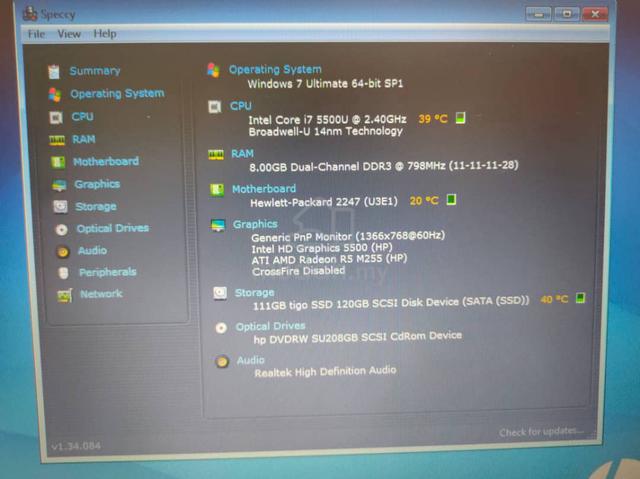Screen dimensions: 640x479
Task: Click the Check for updates link
Action: click(542, 432)
